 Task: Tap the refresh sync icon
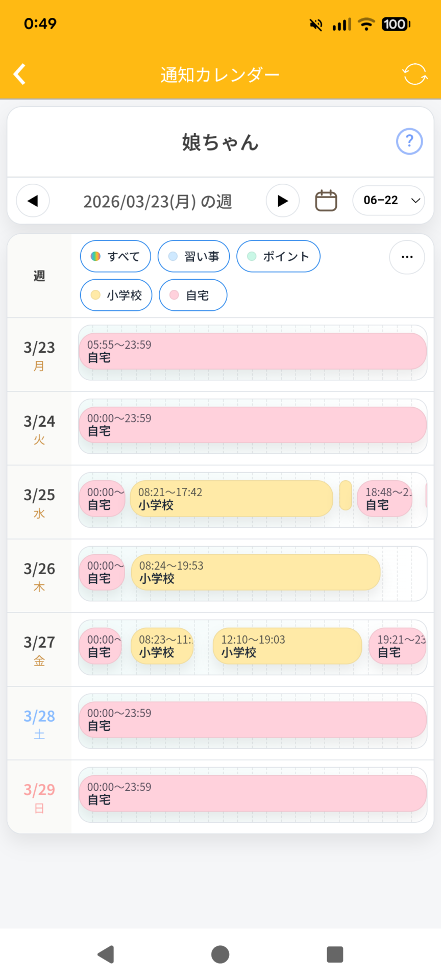click(414, 75)
